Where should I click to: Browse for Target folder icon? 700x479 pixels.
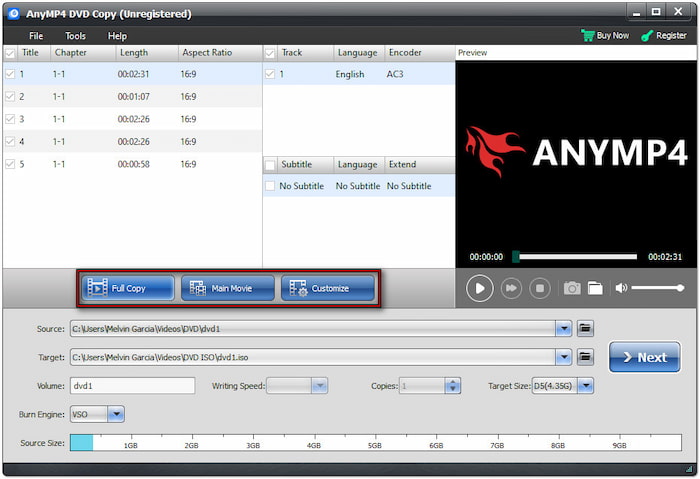(x=586, y=357)
